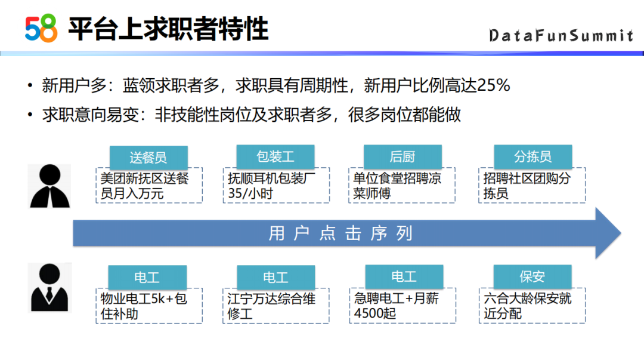The image size is (644, 363).
Task: Click the job box 抚顺耳机包装厂35/小时
Action: coord(276,186)
